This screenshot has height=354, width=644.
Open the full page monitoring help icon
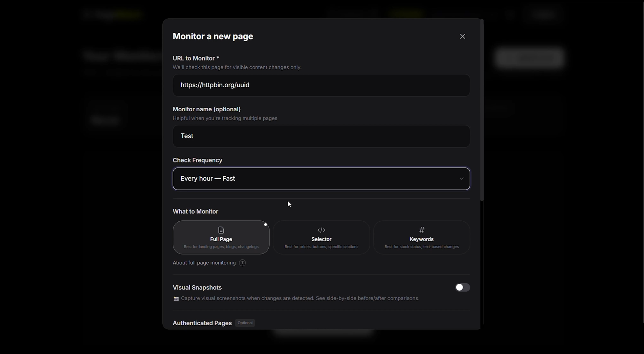[242, 263]
